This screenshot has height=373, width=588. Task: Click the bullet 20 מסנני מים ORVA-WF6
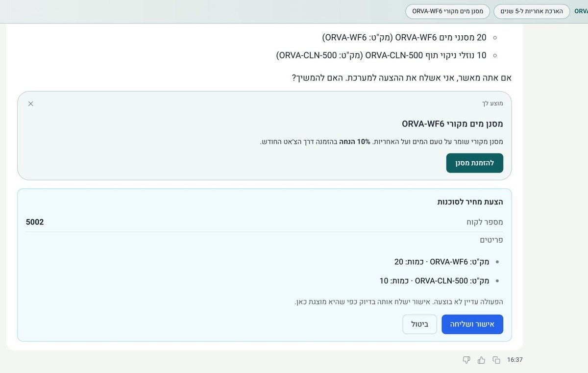(404, 37)
